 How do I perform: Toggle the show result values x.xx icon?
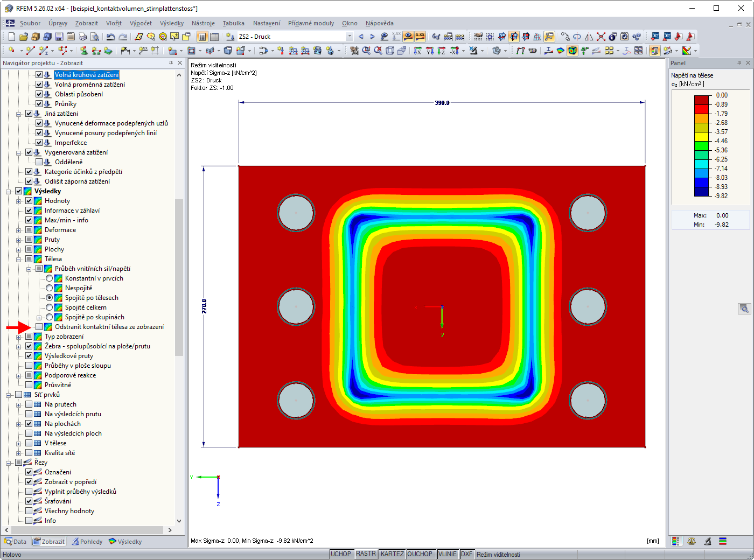(x=420, y=37)
